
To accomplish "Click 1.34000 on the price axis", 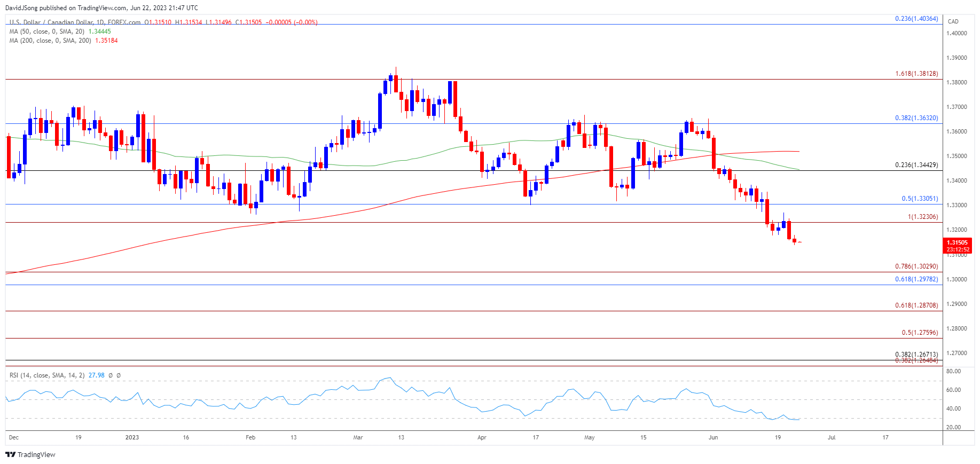I will (957, 180).
